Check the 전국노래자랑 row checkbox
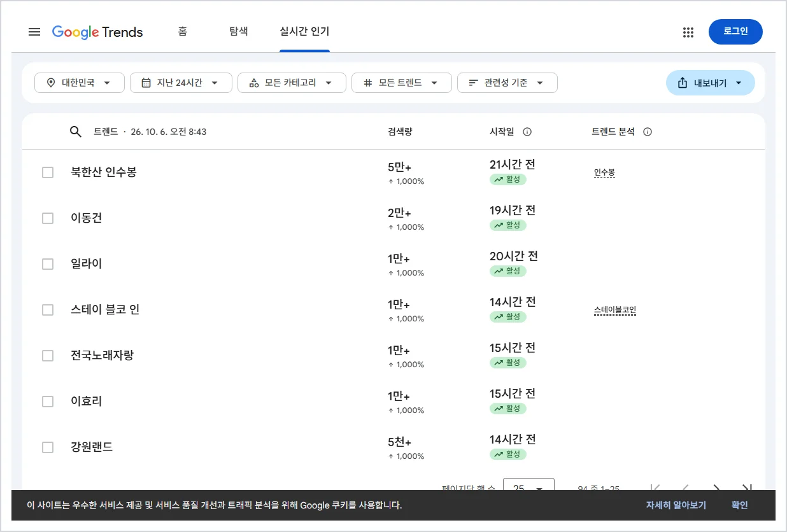The height and width of the screenshot is (532, 787). coord(48,356)
